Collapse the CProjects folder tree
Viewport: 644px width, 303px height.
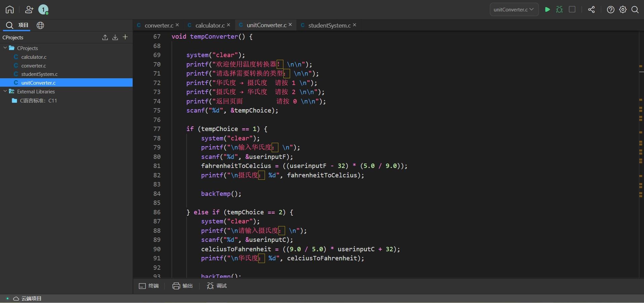[5, 48]
